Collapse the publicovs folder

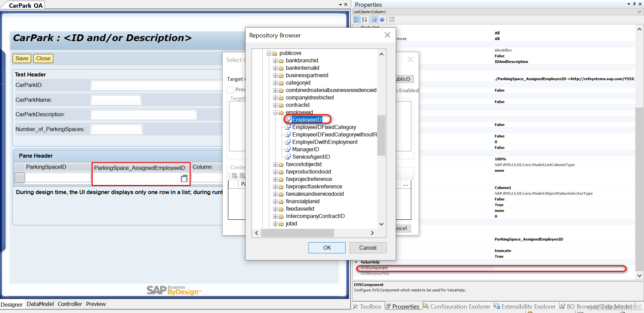[x=269, y=53]
